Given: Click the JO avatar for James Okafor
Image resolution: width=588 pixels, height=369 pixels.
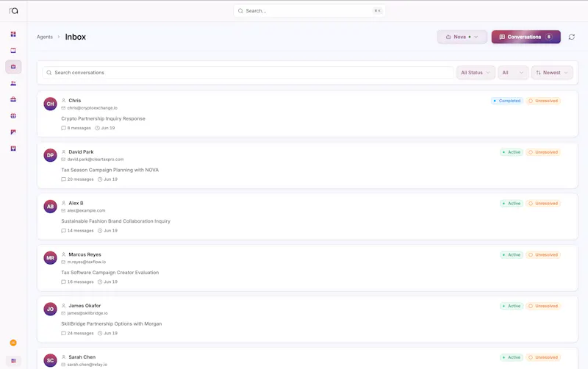Looking at the screenshot, I should [50, 309].
